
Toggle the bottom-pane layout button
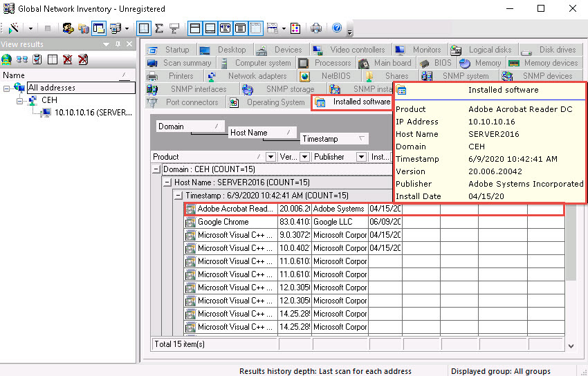pos(210,28)
